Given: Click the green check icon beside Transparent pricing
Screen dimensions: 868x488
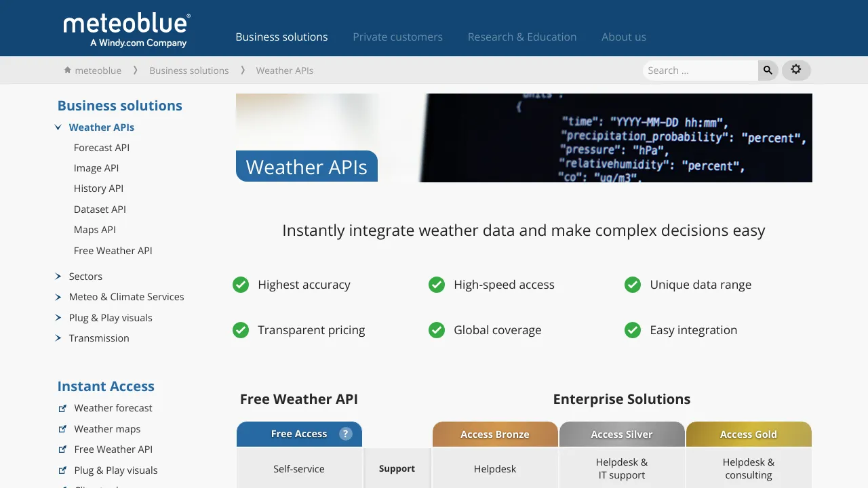Looking at the screenshot, I should coord(241,330).
